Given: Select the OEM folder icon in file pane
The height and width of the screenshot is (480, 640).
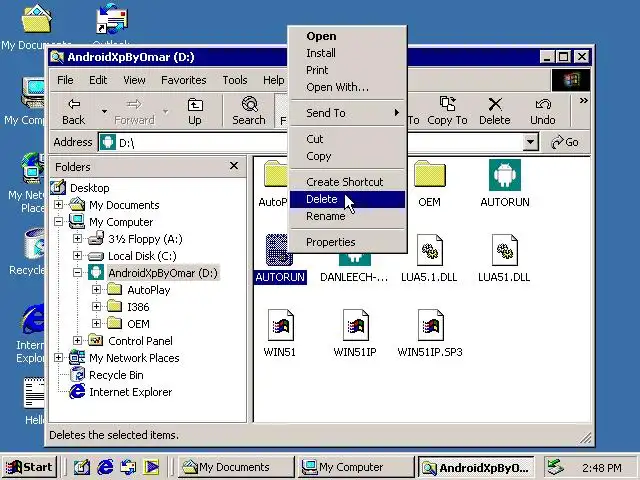Looking at the screenshot, I should click(x=429, y=175).
